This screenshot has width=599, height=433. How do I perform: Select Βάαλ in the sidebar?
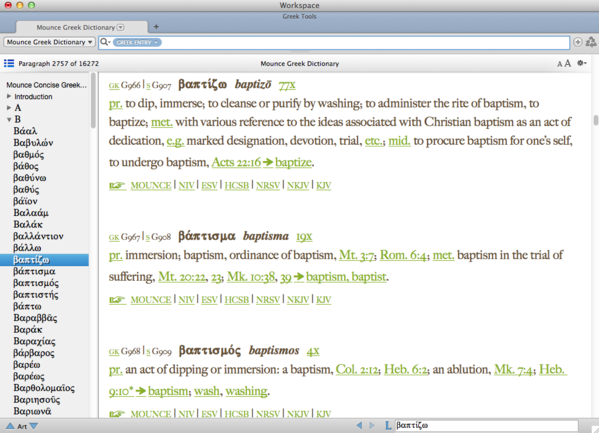click(25, 131)
